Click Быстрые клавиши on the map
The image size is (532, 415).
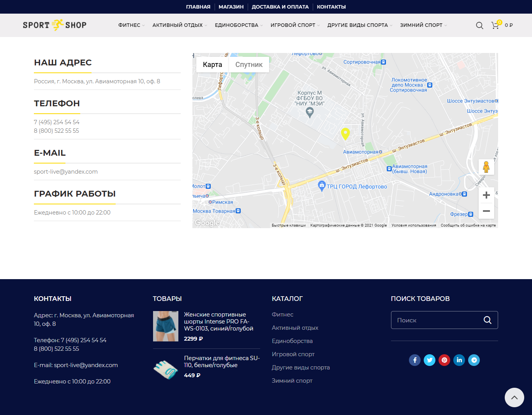(x=289, y=225)
